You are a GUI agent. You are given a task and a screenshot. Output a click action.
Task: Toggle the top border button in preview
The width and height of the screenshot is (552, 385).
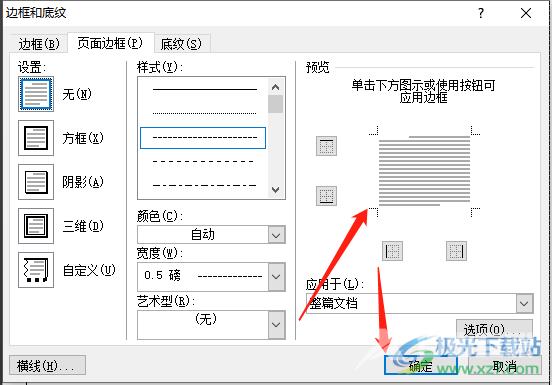pyautogui.click(x=326, y=146)
